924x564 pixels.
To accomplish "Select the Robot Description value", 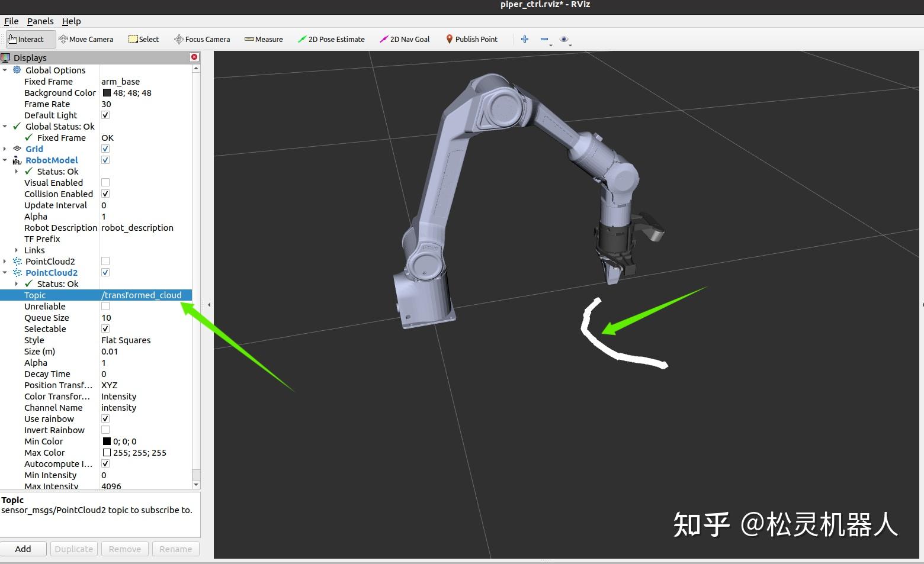I will [x=146, y=227].
